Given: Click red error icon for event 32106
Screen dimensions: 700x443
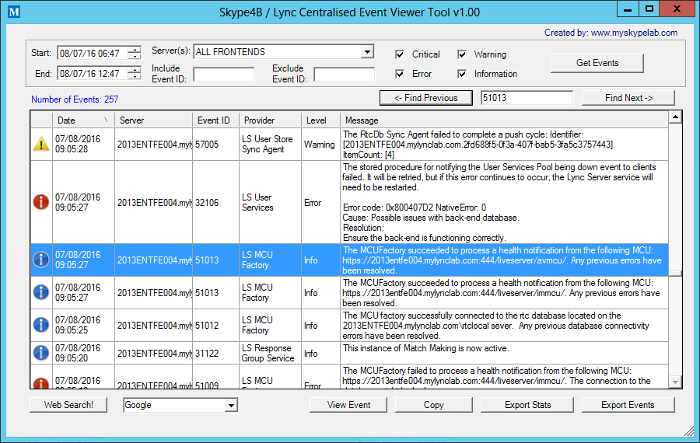Looking at the screenshot, I should (40, 201).
